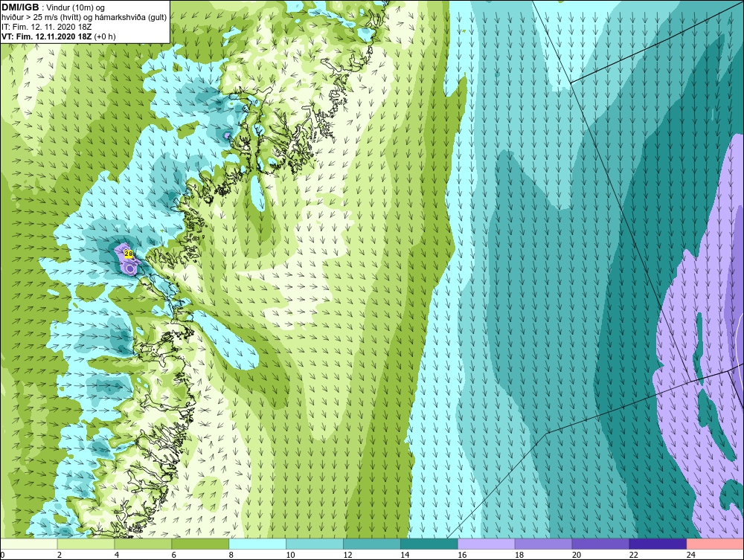Screen dimensions: 744x560
Task: Click the legend value label 20
Action: click(577, 555)
